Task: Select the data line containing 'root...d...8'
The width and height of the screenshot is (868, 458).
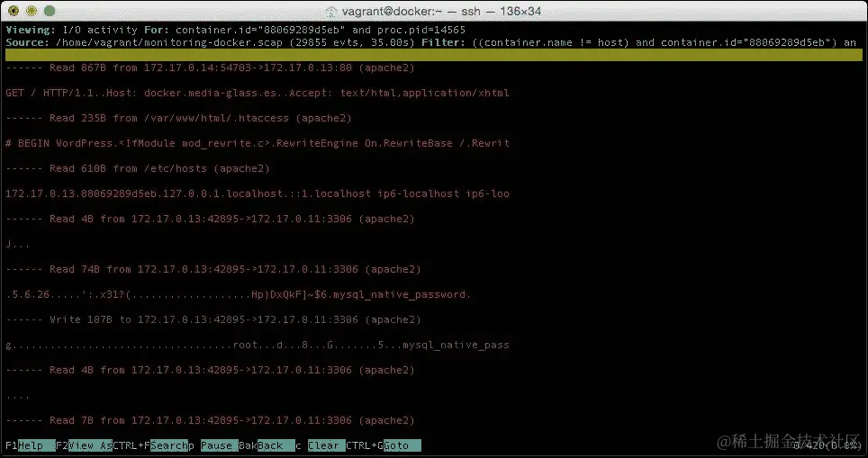Action: point(258,345)
